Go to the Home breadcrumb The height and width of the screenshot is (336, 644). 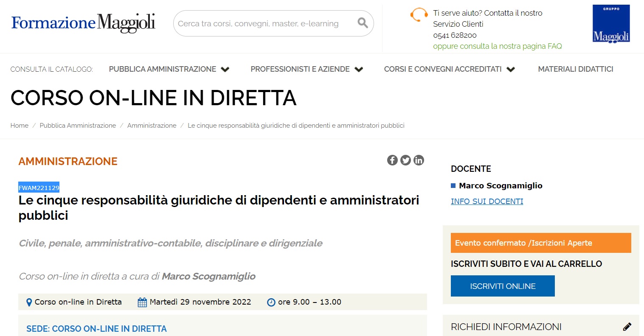20,126
